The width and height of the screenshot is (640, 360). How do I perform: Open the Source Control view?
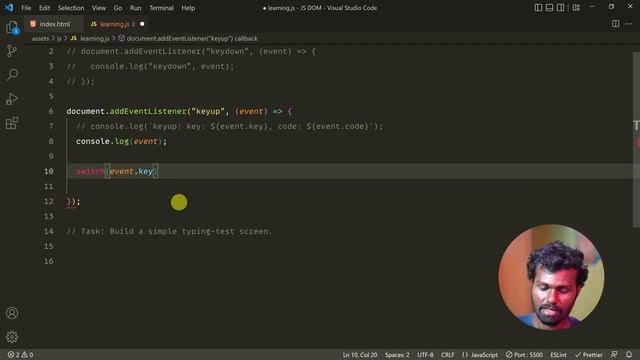coord(12,51)
